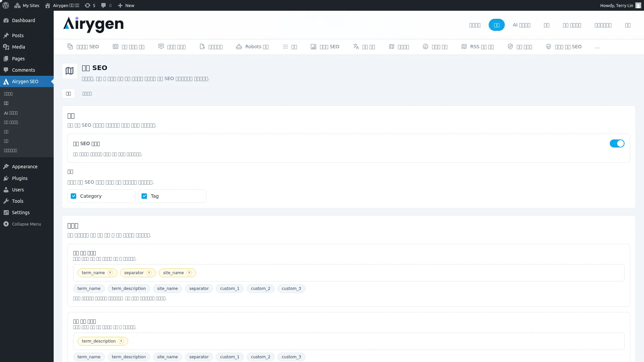
Task: Open Users in the sidebar
Action: click(x=27, y=190)
